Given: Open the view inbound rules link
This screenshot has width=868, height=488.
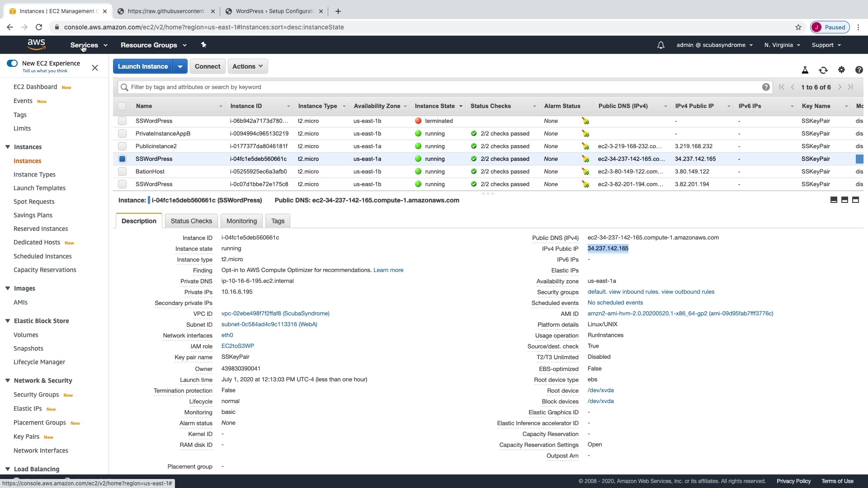Looking at the screenshot, I should click(x=633, y=292).
